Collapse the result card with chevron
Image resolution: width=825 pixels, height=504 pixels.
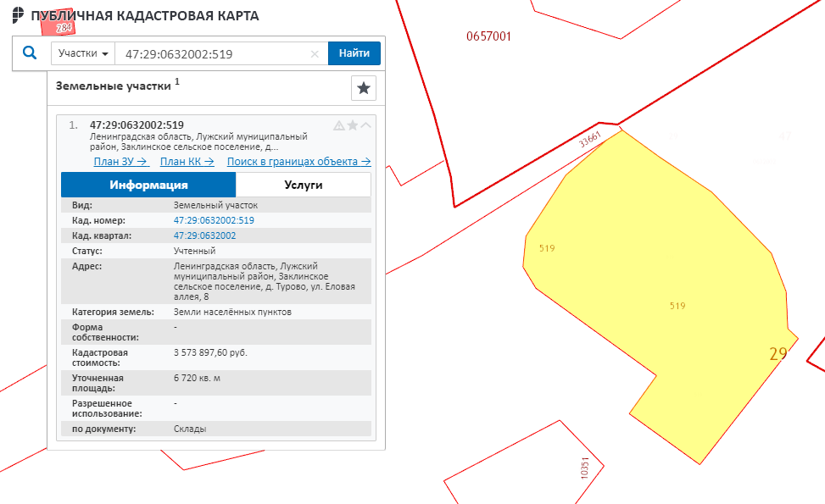coord(366,125)
